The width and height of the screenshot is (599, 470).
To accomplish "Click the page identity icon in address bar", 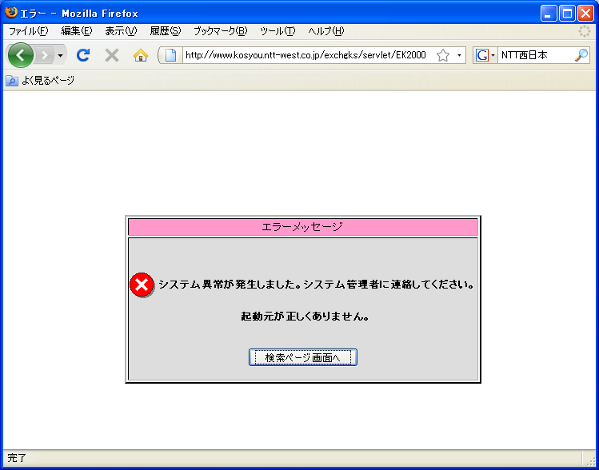I will (170, 55).
